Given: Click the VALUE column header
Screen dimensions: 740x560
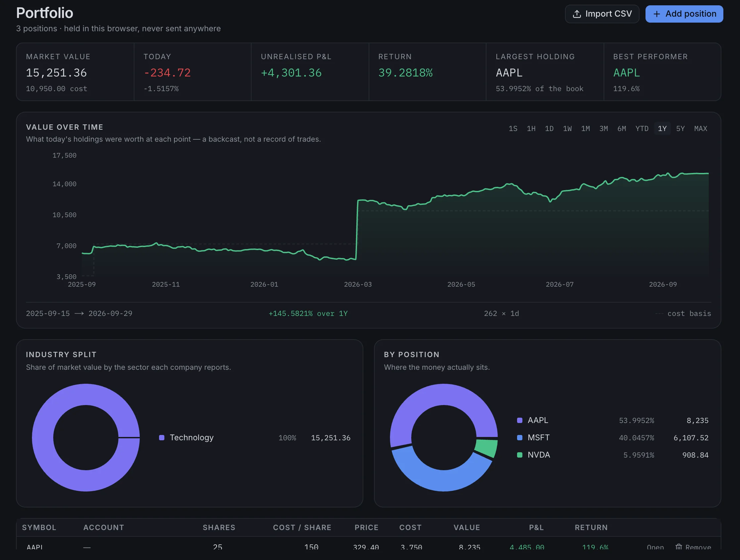Looking at the screenshot, I should tap(467, 527).
